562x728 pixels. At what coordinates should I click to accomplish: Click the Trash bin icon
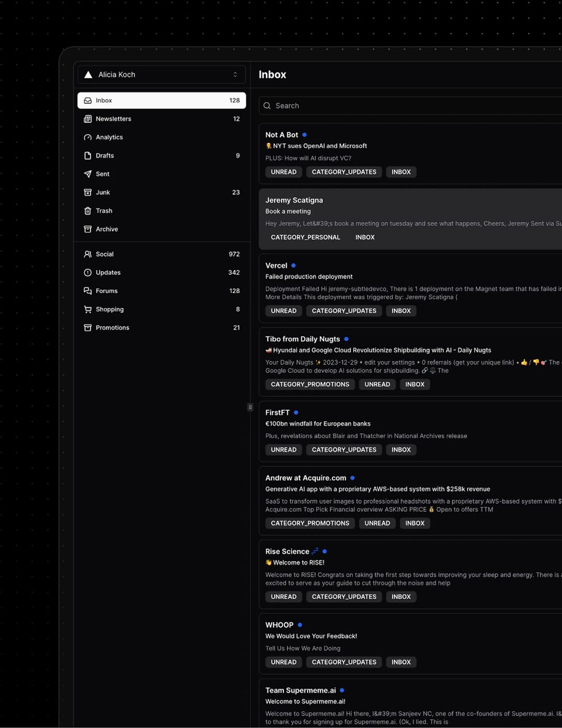[88, 211]
